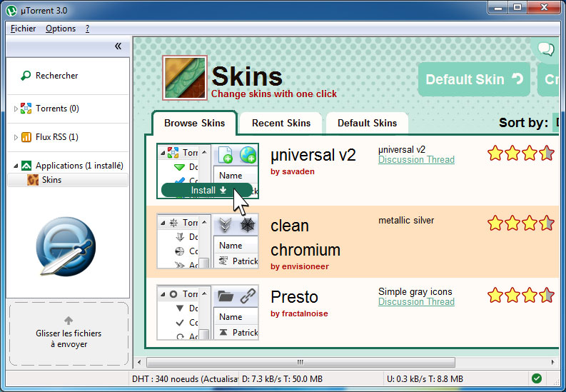Click the green network status check icon

pyautogui.click(x=537, y=378)
